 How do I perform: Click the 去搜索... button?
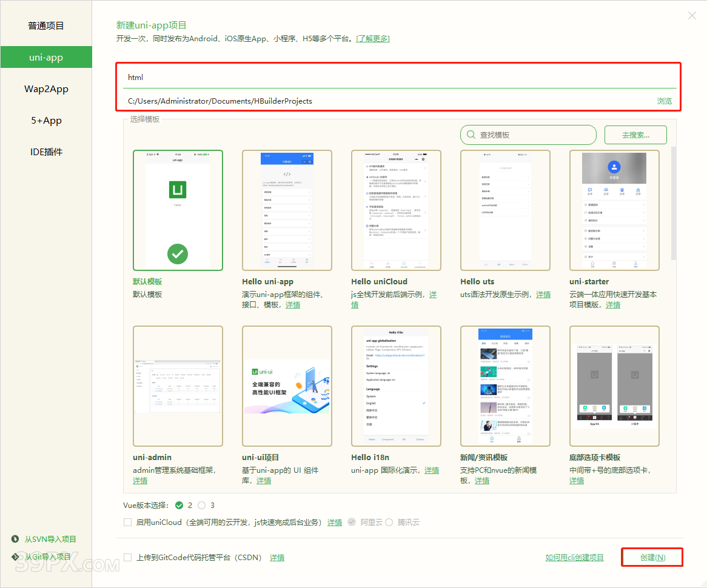[635, 135]
